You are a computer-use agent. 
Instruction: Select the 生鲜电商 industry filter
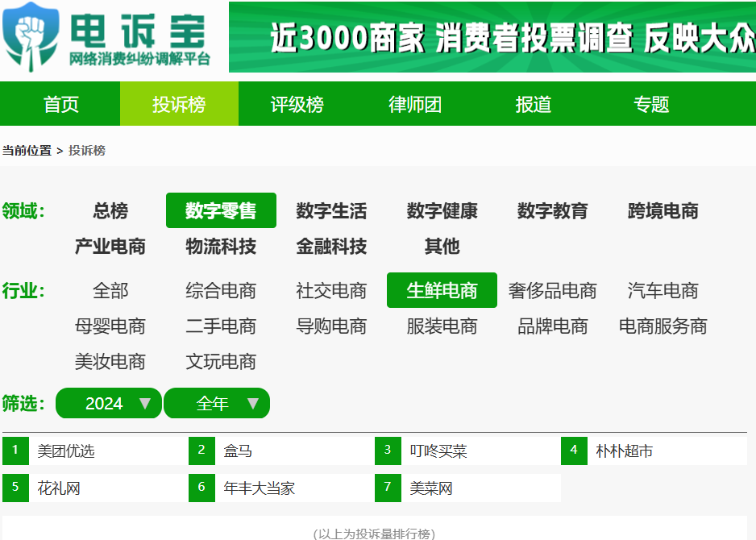click(x=442, y=290)
